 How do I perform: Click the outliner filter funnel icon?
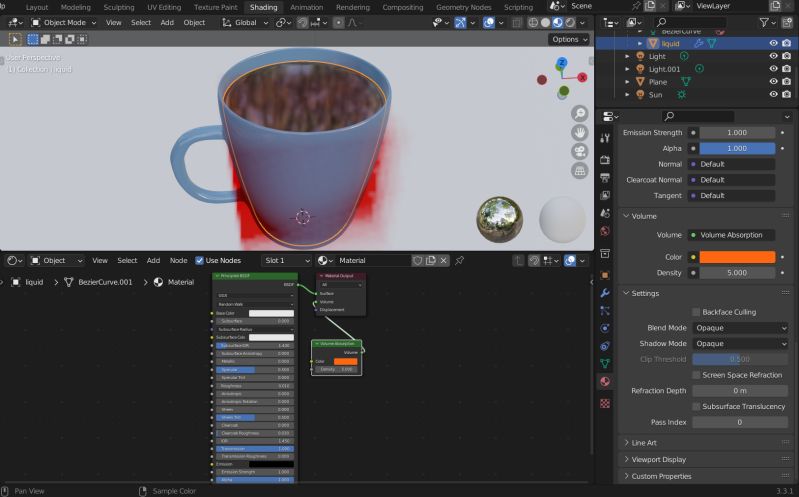tap(765, 22)
